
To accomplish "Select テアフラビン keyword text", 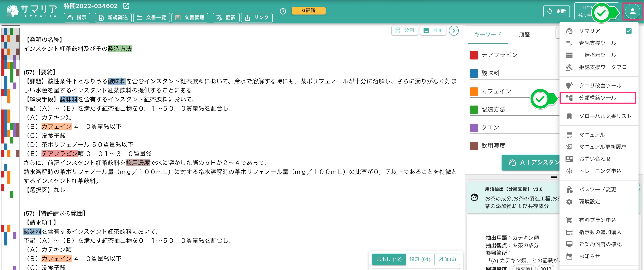I will [499, 55].
